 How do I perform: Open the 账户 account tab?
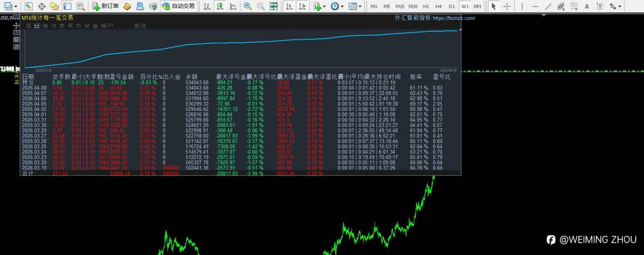[x=107, y=26]
